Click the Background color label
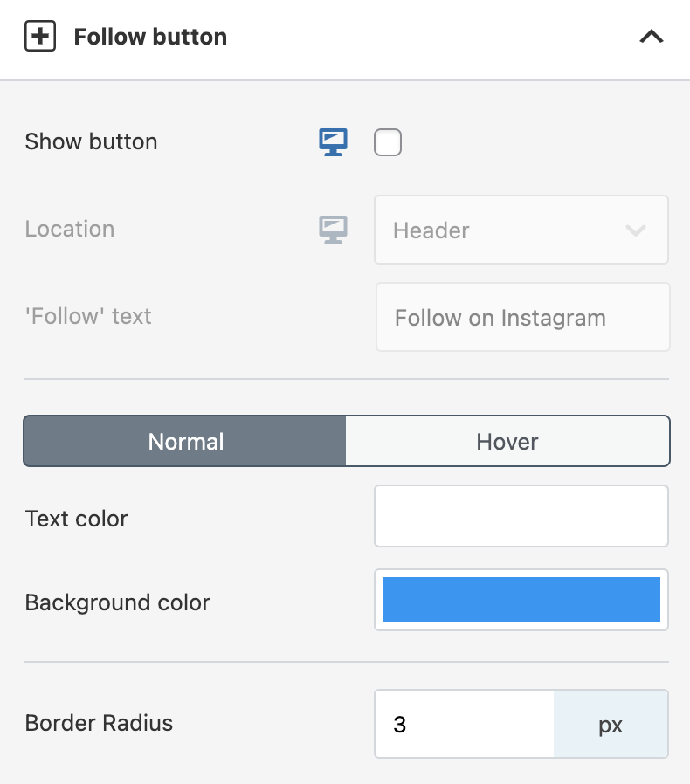Image resolution: width=690 pixels, height=784 pixels. (118, 602)
